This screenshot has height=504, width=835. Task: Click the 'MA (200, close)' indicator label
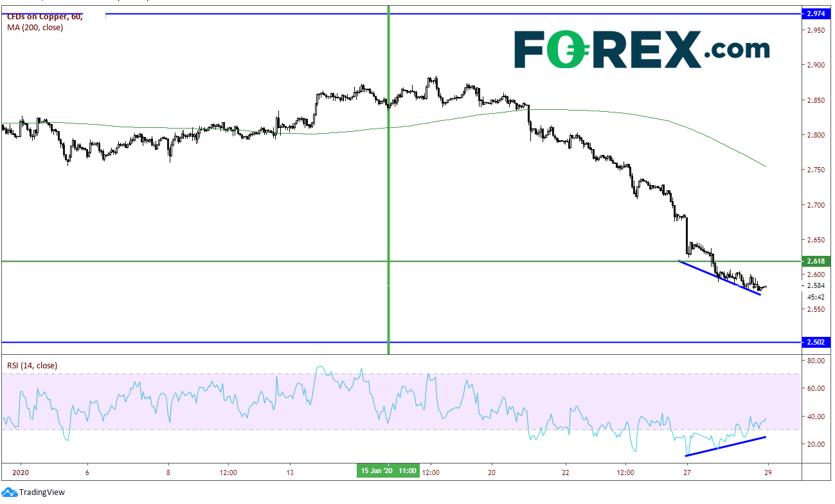click(35, 28)
